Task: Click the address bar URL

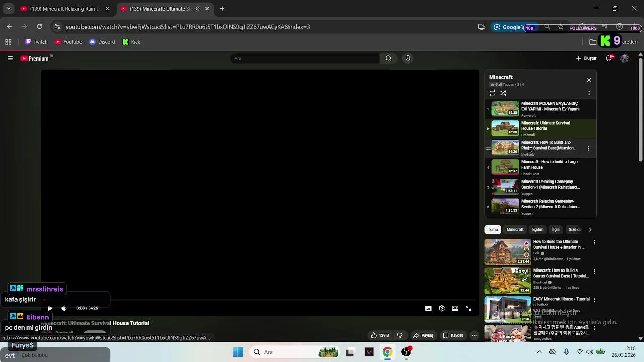Action: (x=188, y=27)
